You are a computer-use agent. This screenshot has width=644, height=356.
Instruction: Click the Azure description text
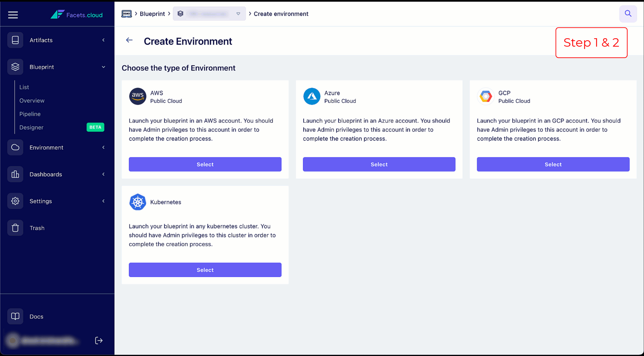pos(376,130)
